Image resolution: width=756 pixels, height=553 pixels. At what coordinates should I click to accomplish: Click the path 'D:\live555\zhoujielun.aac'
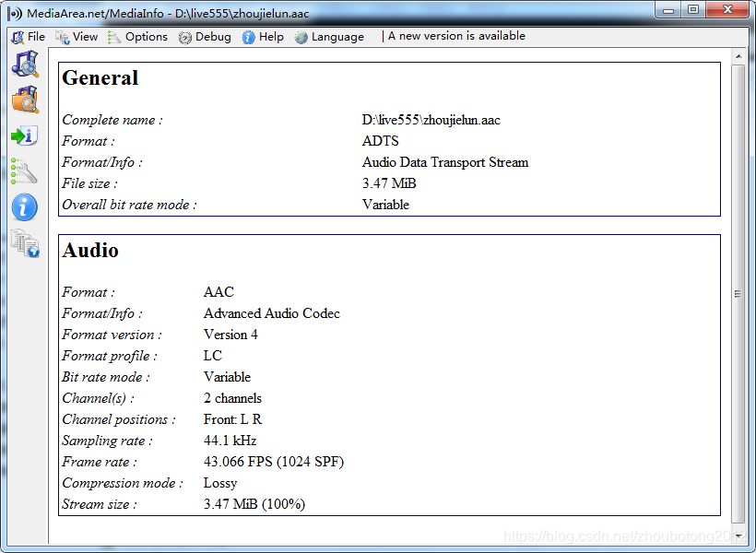click(431, 120)
